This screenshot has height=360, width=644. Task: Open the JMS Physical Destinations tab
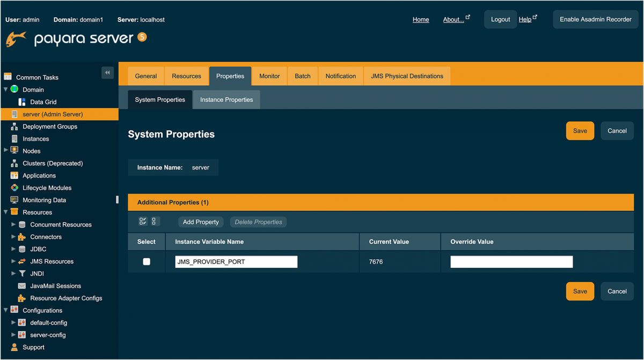coord(407,76)
